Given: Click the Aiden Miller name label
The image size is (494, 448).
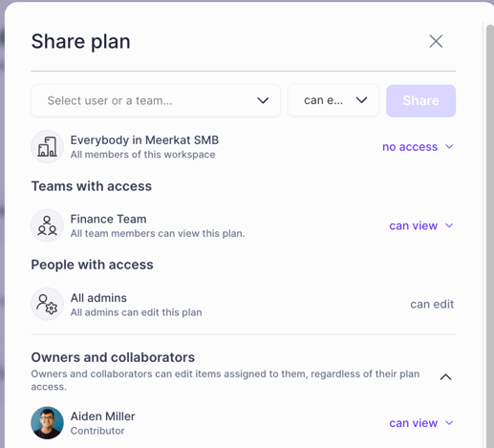Looking at the screenshot, I should (x=102, y=416).
